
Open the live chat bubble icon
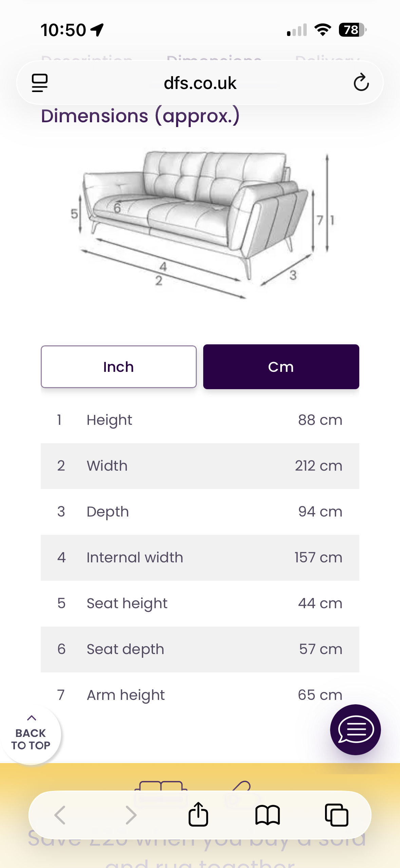pos(355,729)
